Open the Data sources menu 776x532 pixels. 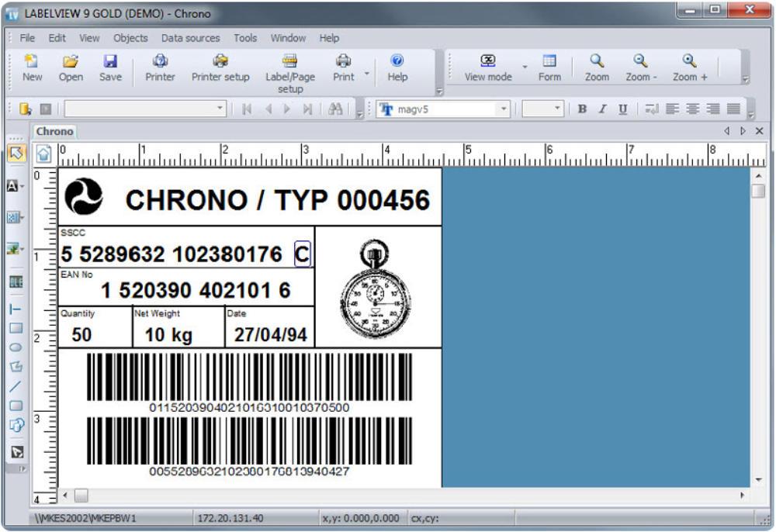[x=190, y=38]
